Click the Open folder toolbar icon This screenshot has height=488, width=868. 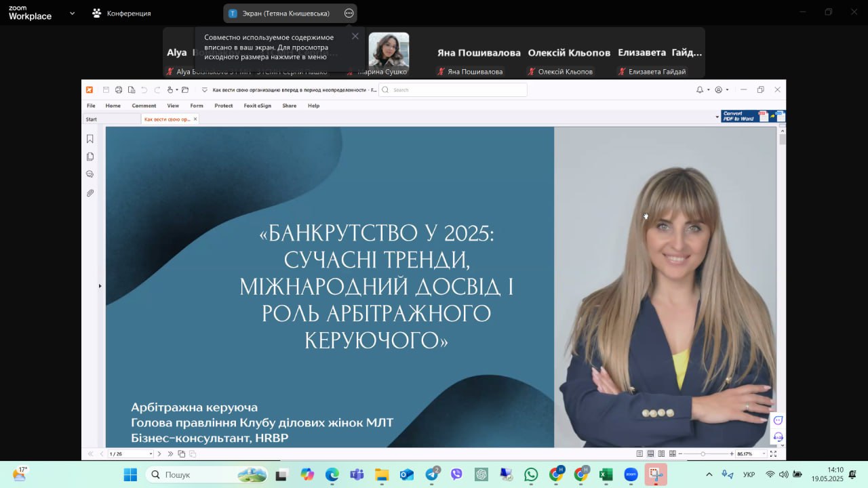185,89
